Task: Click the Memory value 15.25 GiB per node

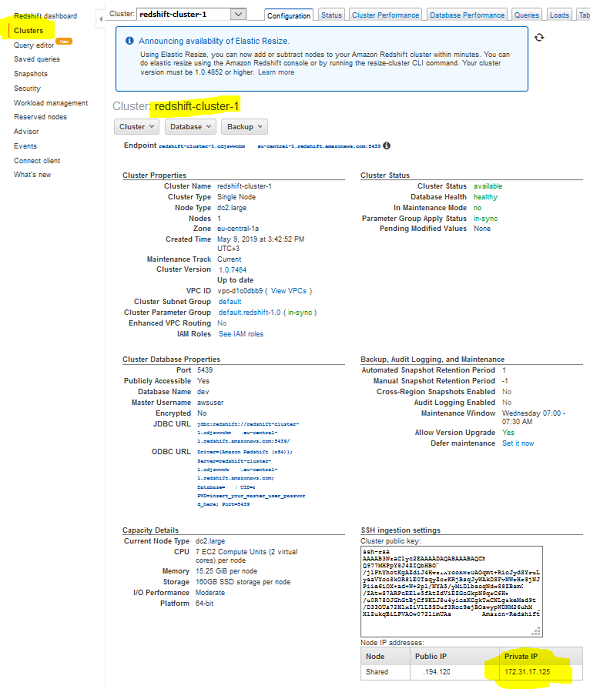Action: pos(226,571)
